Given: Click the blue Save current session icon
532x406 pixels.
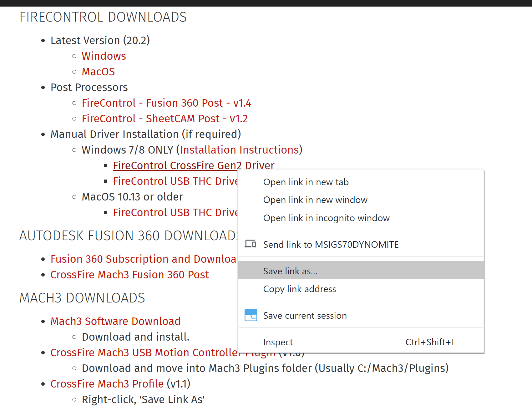Looking at the screenshot, I should 251,315.
